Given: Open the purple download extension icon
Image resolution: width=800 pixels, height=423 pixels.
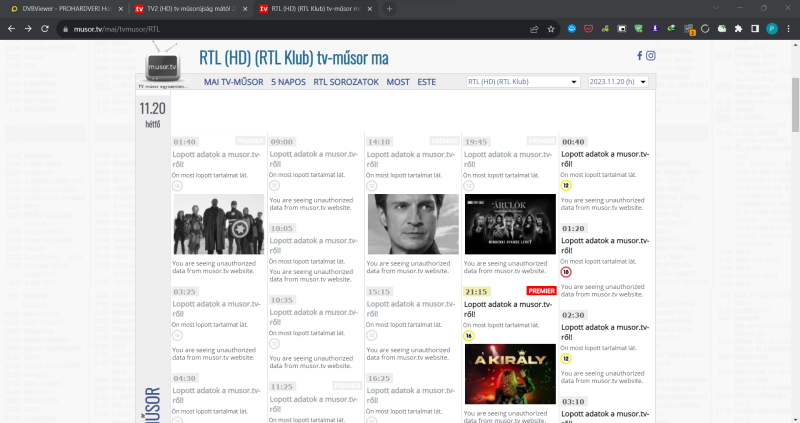Looking at the screenshot, I should point(655,29).
